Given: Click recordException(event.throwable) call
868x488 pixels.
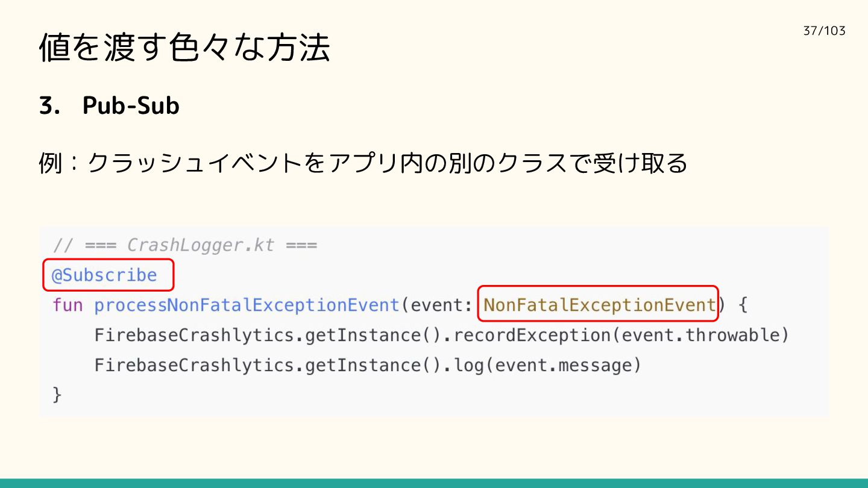Looking at the screenshot, I should click(x=621, y=335).
